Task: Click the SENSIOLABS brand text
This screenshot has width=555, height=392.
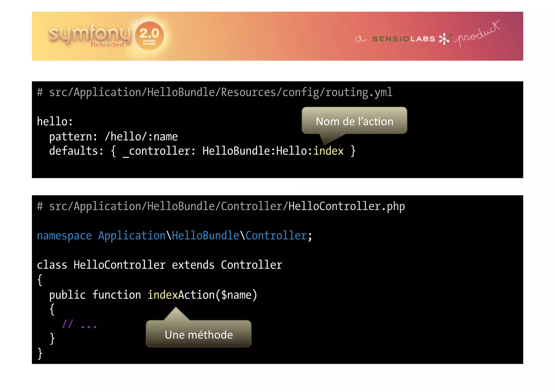Action: [403, 39]
